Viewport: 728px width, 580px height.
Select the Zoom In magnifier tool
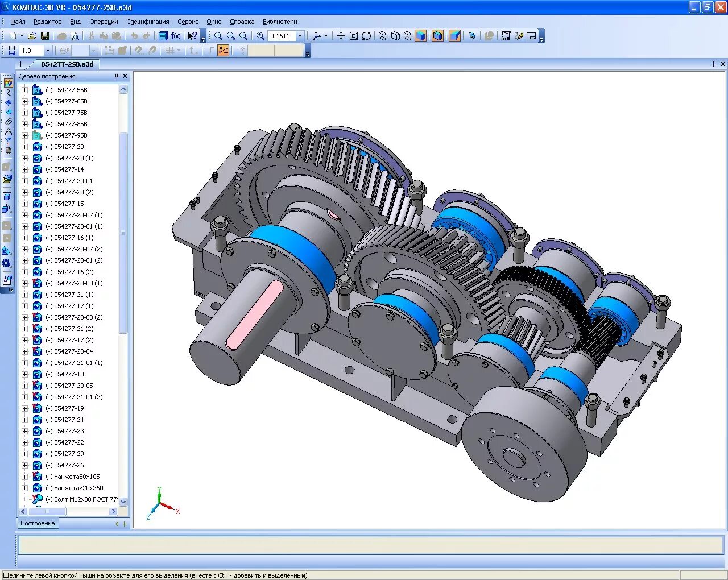coord(231,36)
